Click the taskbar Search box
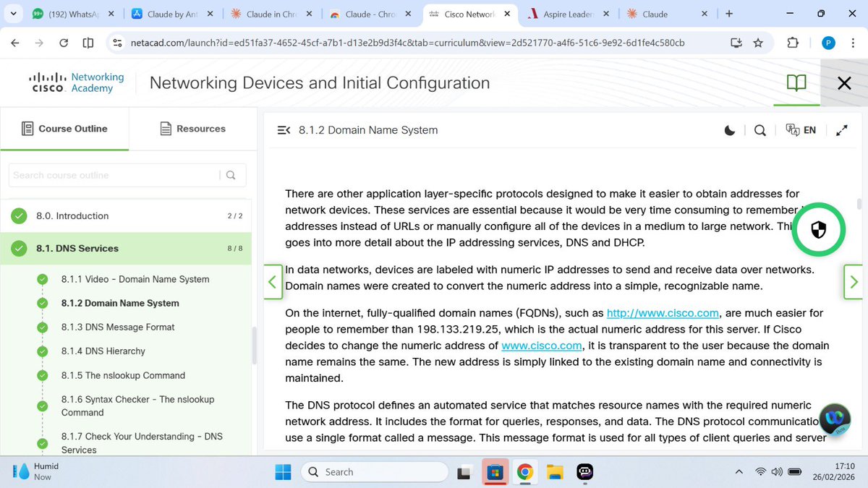The width and height of the screenshot is (868, 488). (374, 472)
